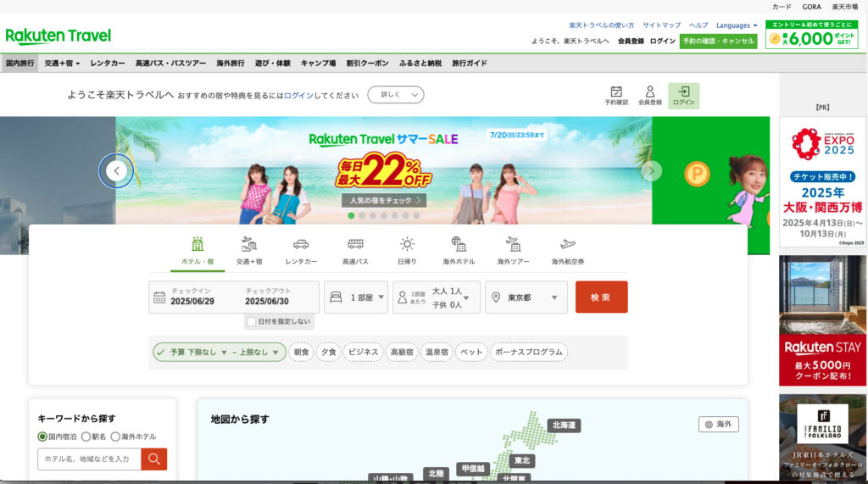This screenshot has width=868, height=484.
Task: Open the 楽天トラベルの使い方 link
Action: pyautogui.click(x=601, y=25)
